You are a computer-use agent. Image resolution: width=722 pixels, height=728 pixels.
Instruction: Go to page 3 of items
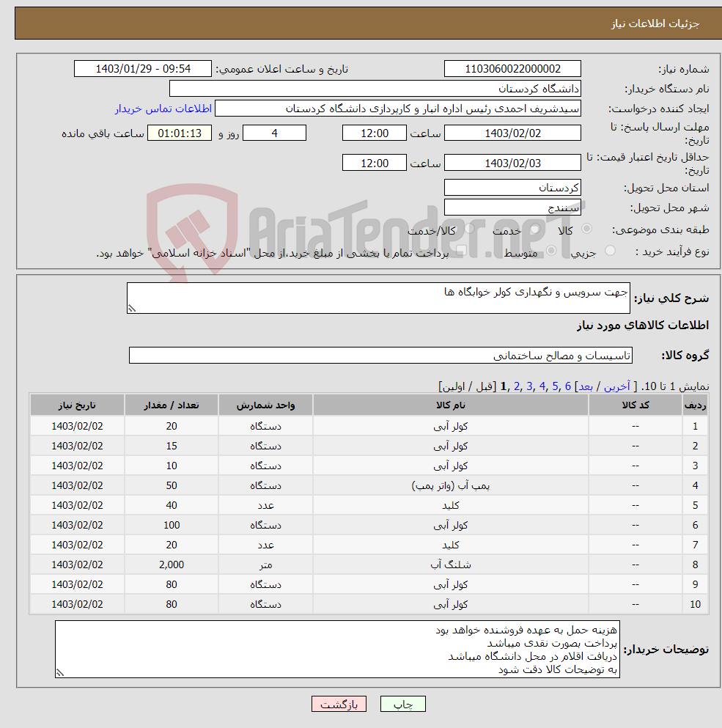[529, 386]
